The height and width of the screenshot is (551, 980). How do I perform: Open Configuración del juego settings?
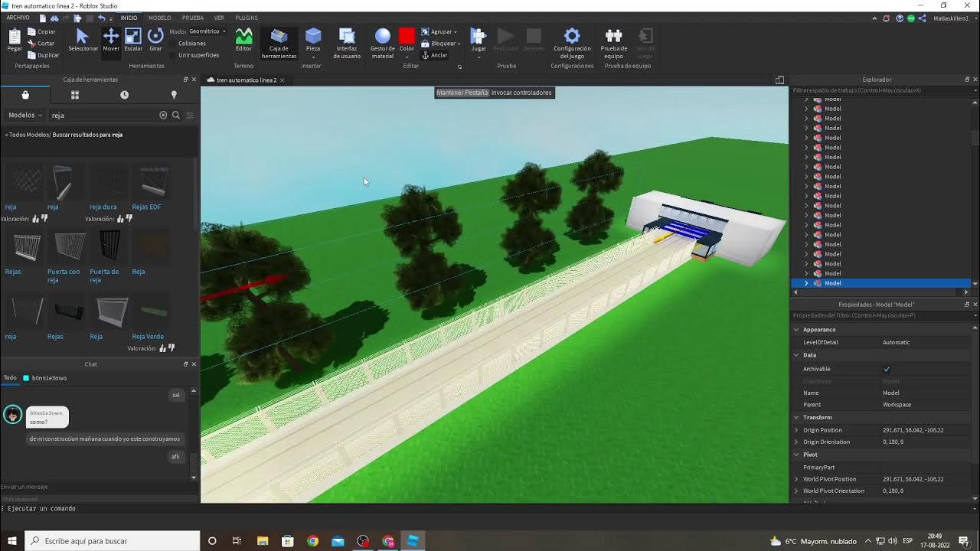(572, 43)
